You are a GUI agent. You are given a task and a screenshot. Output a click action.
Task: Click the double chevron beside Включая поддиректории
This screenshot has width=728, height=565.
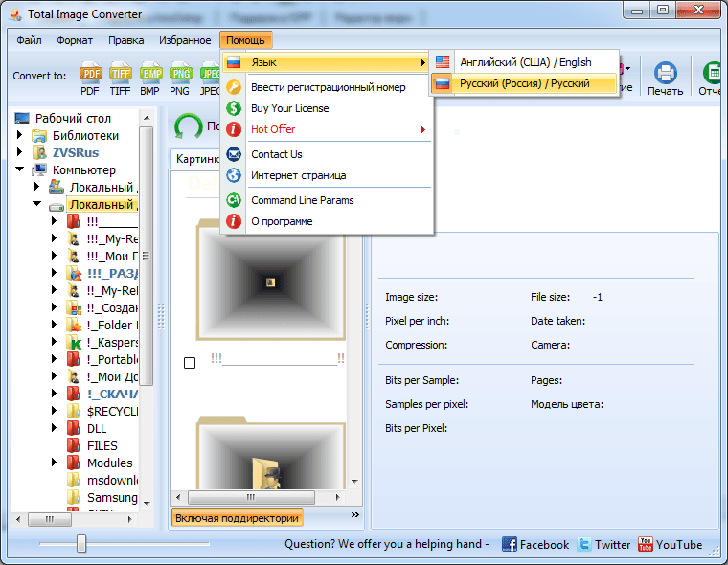click(355, 515)
